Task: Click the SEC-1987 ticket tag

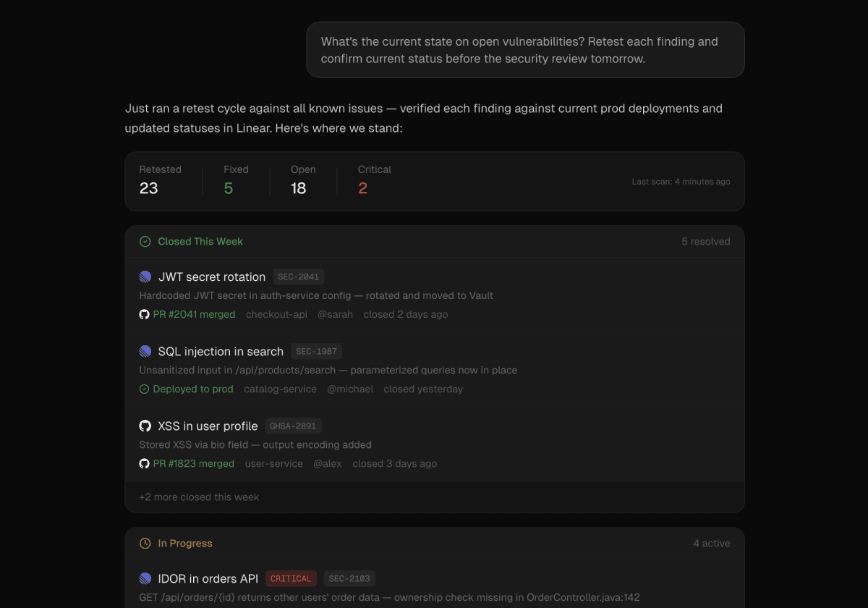Action: (x=316, y=351)
